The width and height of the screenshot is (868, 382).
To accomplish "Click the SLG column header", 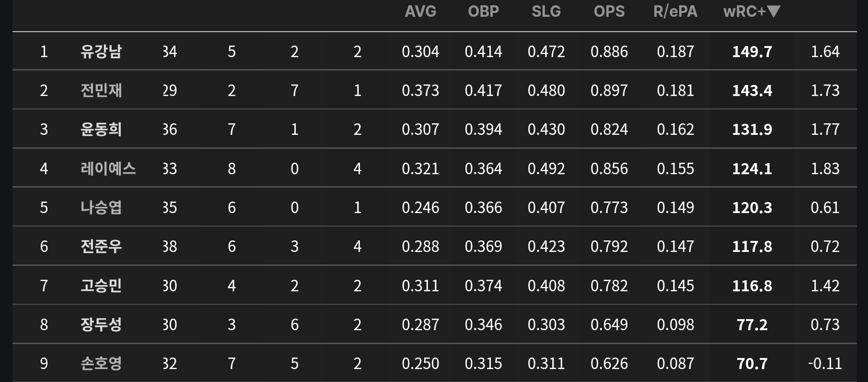I will tap(546, 12).
